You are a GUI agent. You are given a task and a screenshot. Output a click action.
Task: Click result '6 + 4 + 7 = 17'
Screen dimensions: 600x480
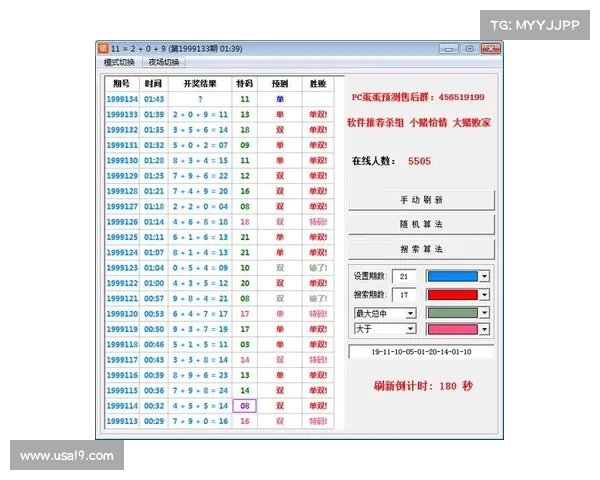[200, 313]
